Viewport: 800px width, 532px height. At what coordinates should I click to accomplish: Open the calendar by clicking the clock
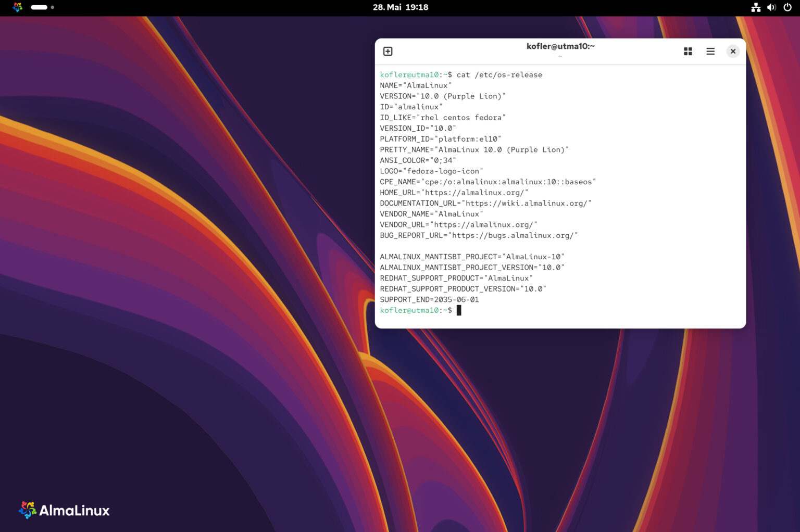400,7
